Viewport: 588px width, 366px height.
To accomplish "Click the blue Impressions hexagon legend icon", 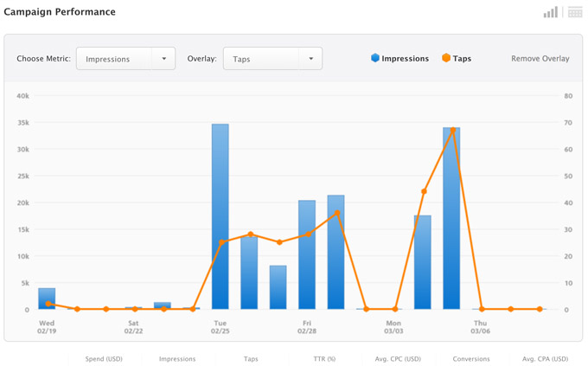I will point(375,58).
